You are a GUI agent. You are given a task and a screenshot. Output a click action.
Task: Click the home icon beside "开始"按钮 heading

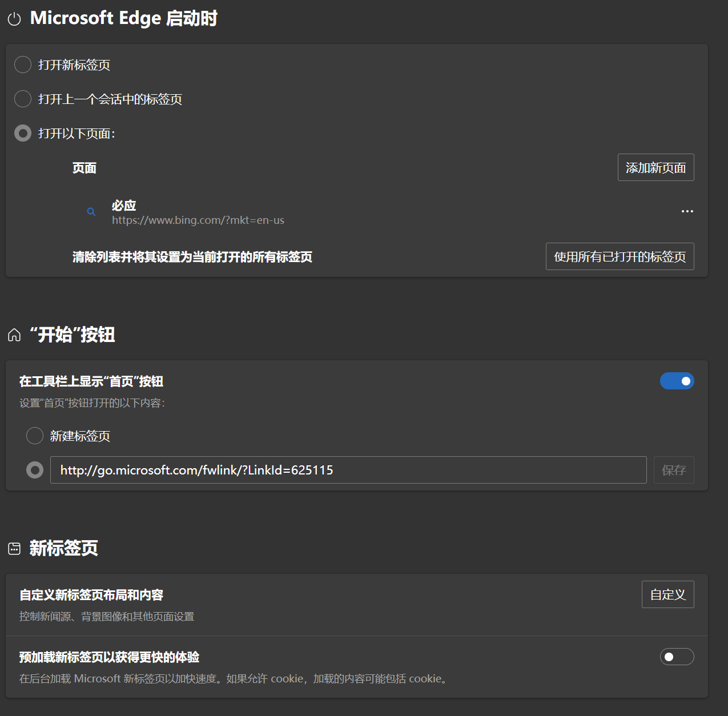click(x=14, y=335)
